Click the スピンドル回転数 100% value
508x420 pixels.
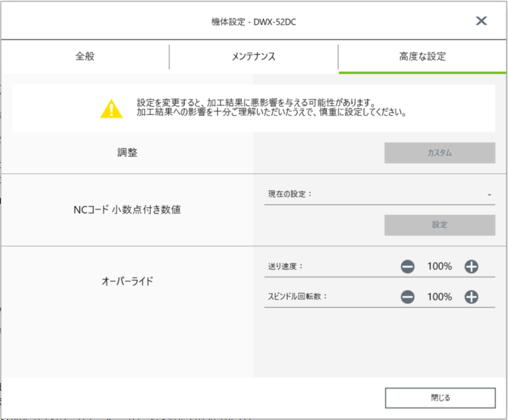tap(439, 297)
